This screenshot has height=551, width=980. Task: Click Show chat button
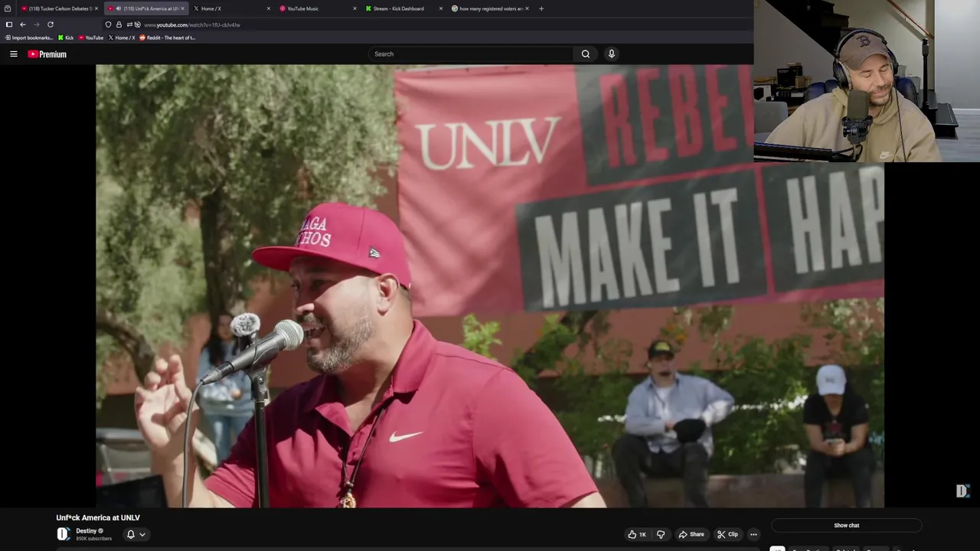coord(846,526)
